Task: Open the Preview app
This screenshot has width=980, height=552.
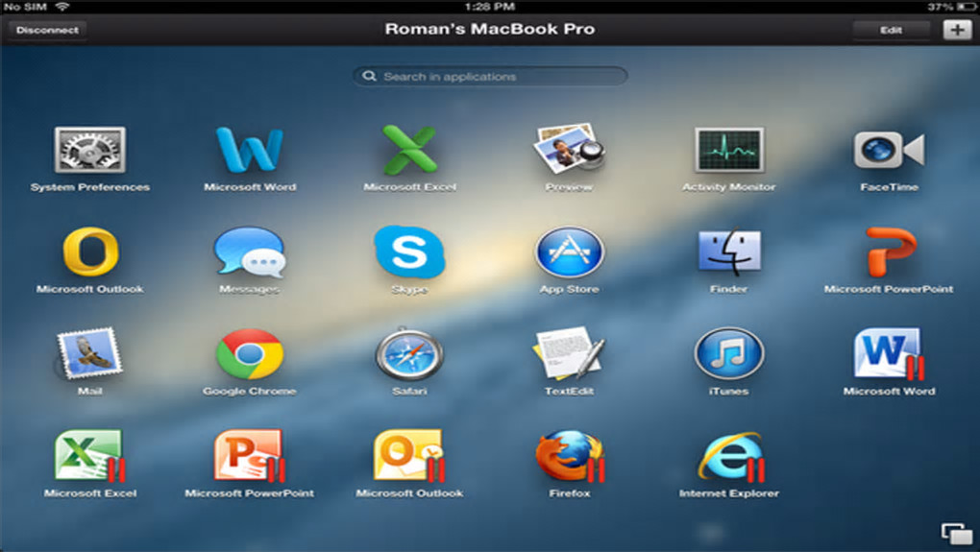Action: point(569,149)
